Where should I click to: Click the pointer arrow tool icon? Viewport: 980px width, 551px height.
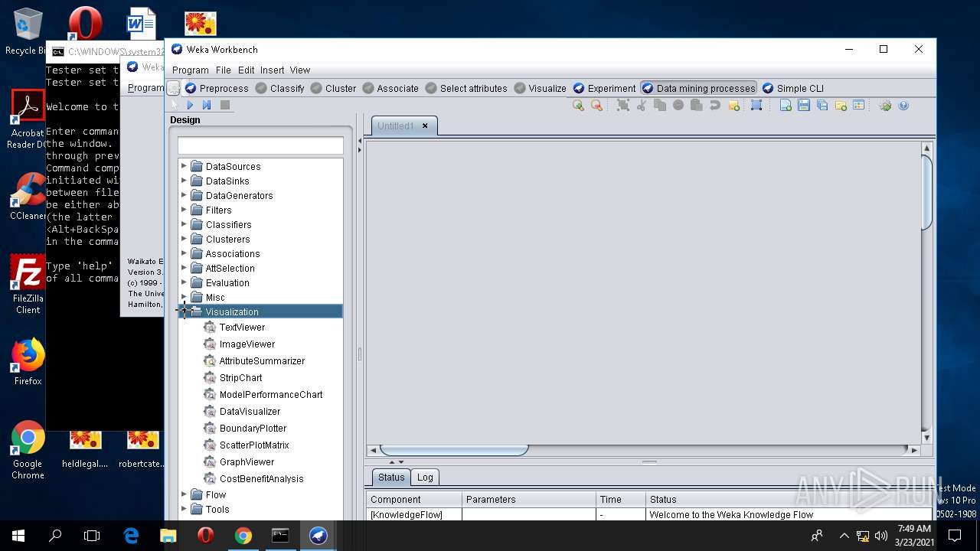174,105
